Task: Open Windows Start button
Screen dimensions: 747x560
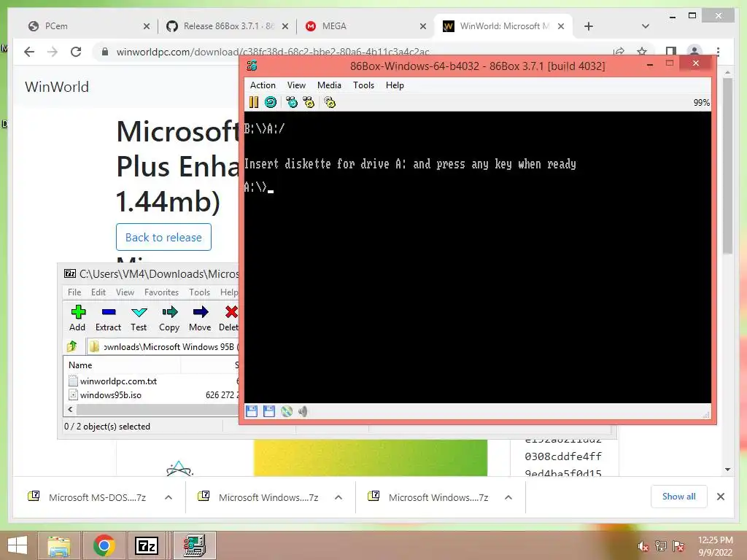Action: (18, 545)
